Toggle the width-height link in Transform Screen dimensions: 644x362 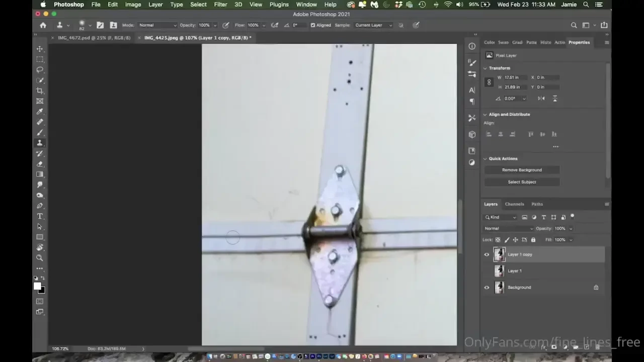coord(489,82)
